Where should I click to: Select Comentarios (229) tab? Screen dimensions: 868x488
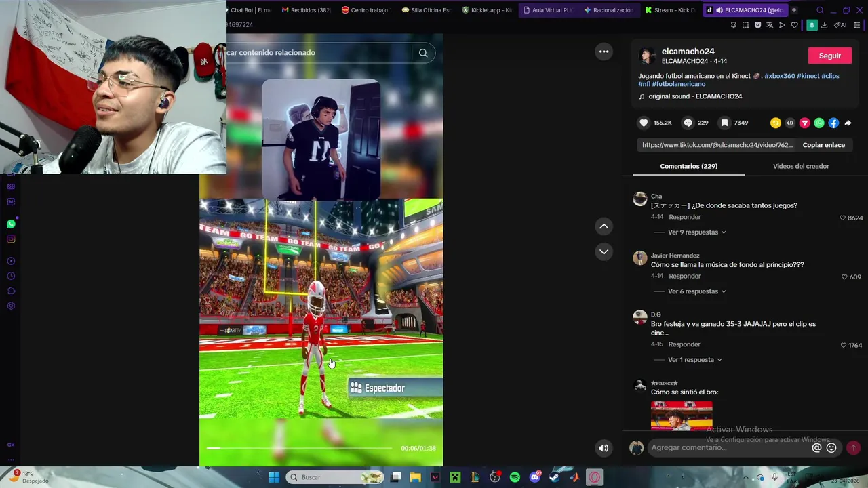[688, 166]
